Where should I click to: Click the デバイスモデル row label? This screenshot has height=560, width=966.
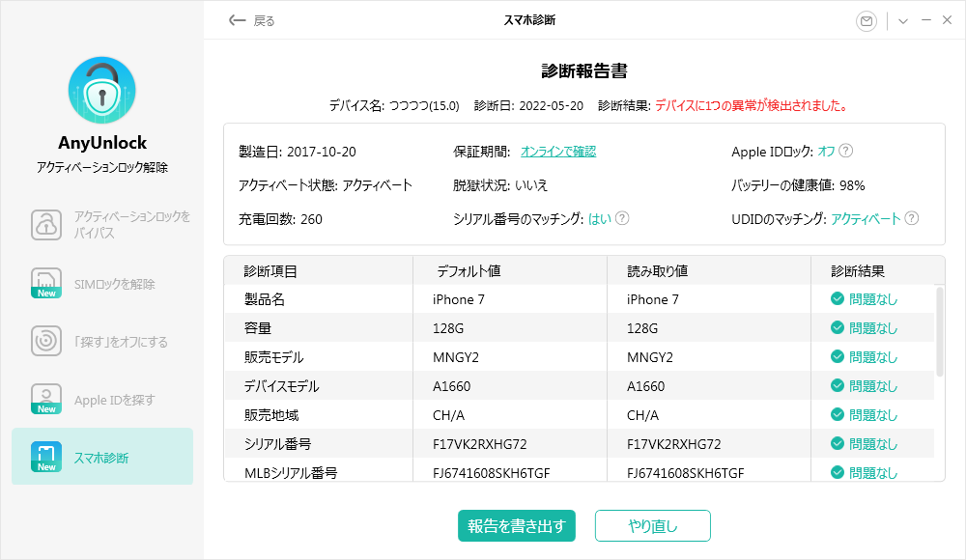pos(281,386)
